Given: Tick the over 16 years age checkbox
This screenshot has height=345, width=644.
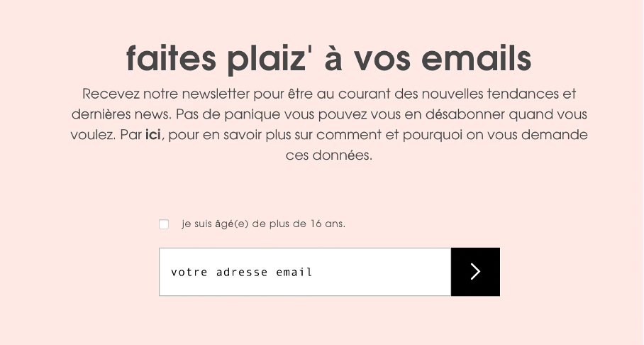Looking at the screenshot, I should tap(164, 224).
